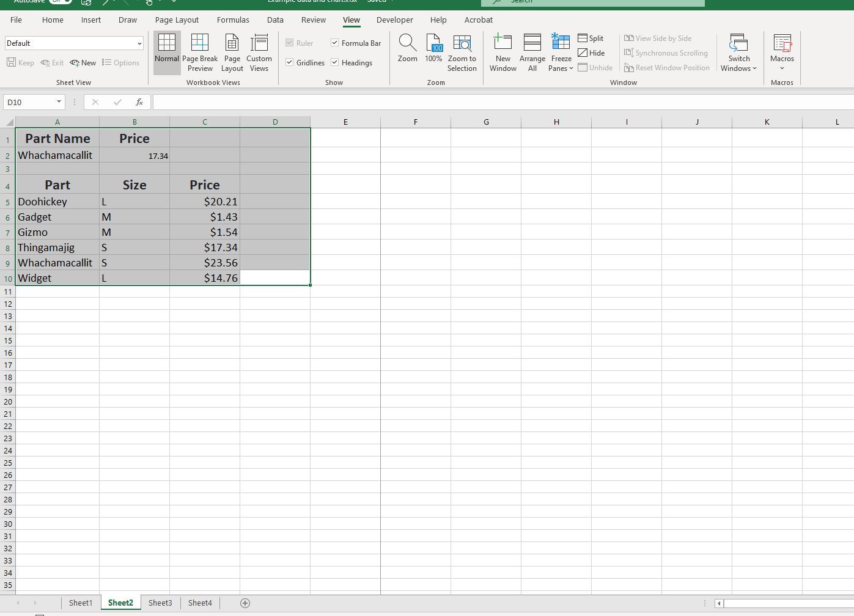Uncheck the Gridlines checkbox
The width and height of the screenshot is (854, 616).
(290, 62)
